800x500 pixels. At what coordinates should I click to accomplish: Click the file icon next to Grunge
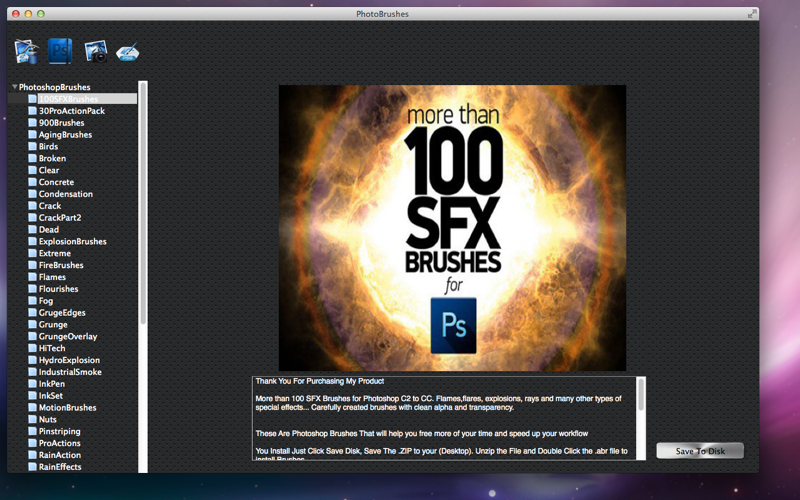pos(32,324)
